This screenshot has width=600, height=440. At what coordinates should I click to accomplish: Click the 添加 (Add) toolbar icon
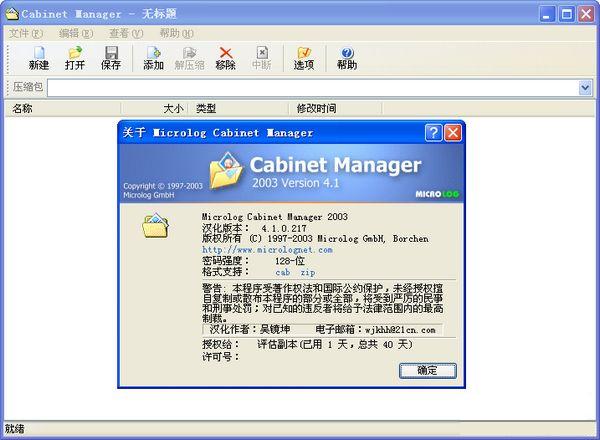click(x=153, y=58)
